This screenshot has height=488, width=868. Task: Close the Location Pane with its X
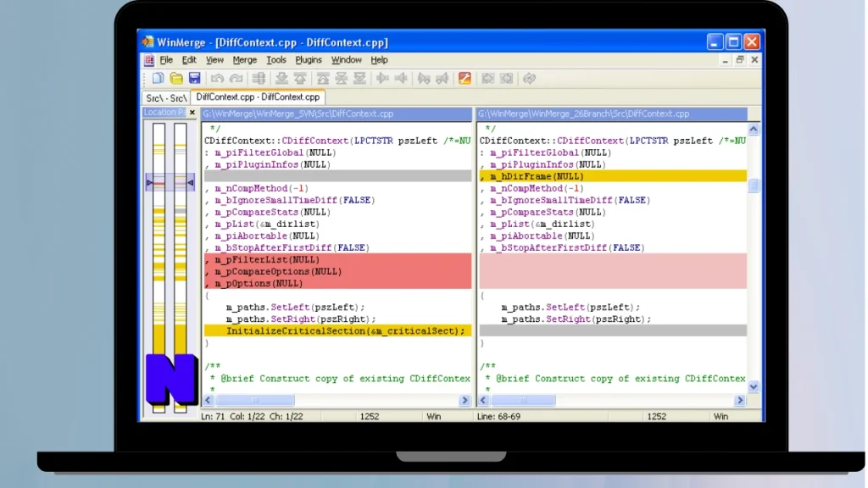192,113
